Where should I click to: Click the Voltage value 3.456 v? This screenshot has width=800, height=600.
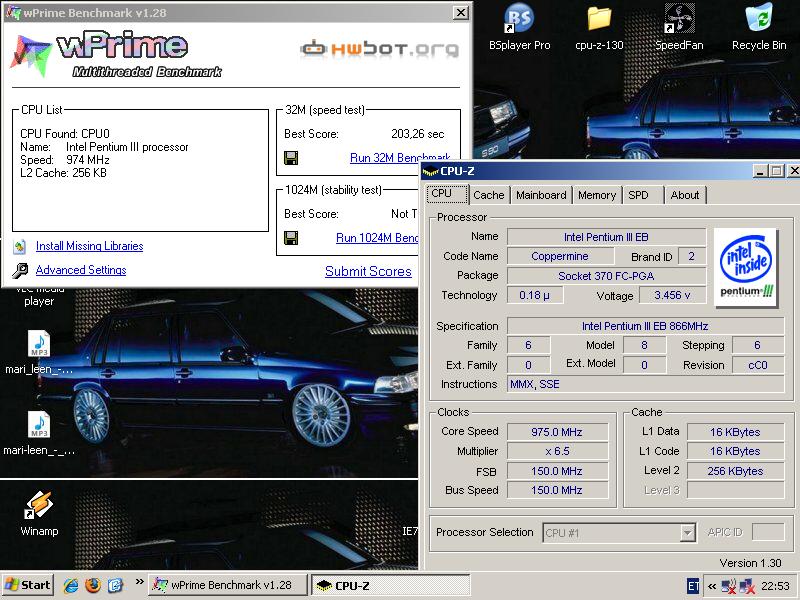coord(672,295)
